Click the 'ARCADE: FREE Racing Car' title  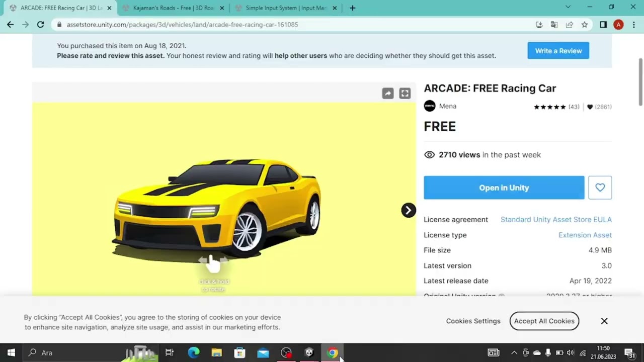(x=490, y=88)
